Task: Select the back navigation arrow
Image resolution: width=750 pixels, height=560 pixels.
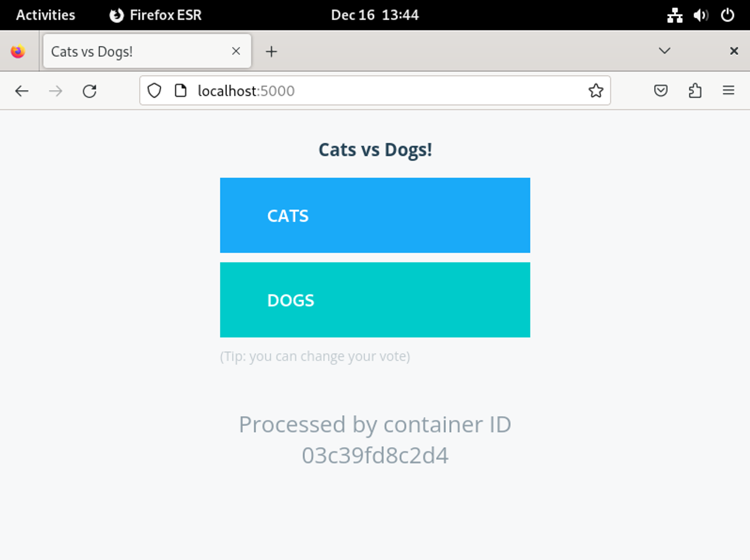Action: click(22, 90)
